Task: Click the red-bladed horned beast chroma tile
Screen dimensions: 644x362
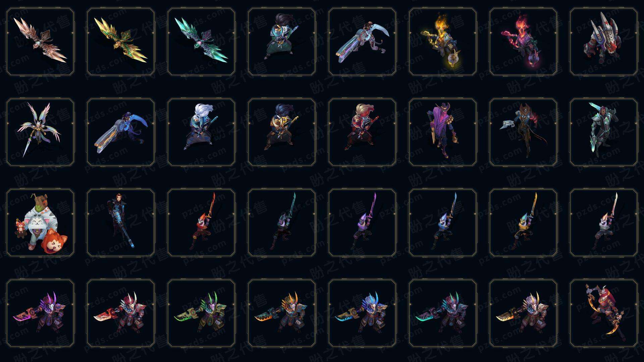Action: pos(121,313)
